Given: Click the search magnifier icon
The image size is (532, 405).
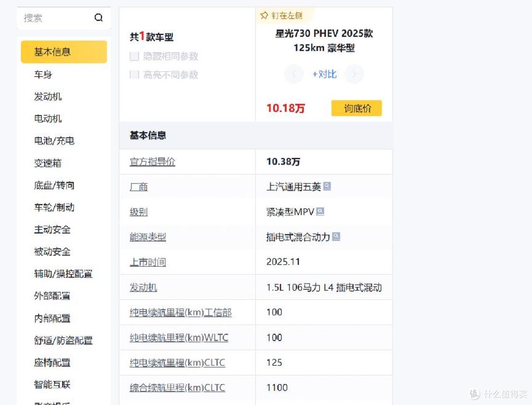Looking at the screenshot, I should (99, 18).
